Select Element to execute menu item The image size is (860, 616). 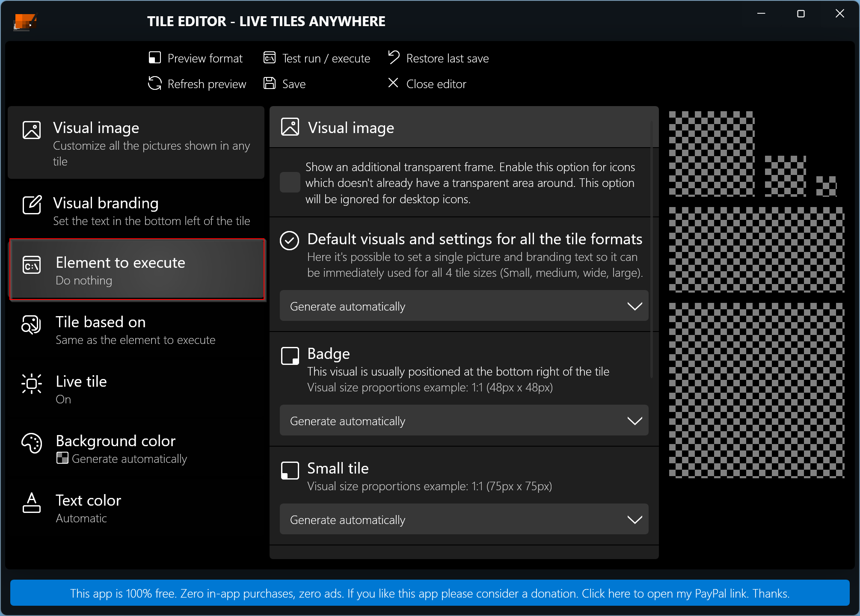tap(137, 270)
